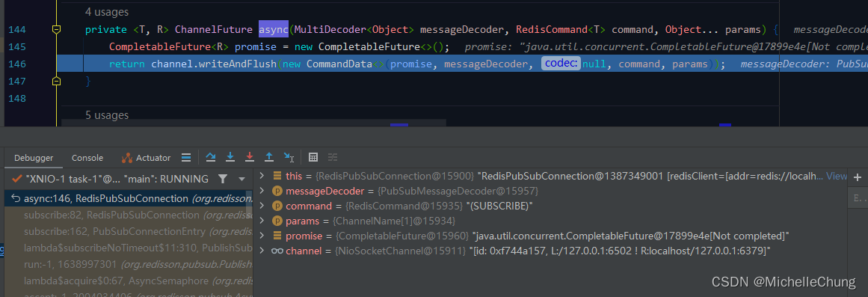Image resolution: width=868 pixels, height=297 pixels.
Task: Expand the messageDecoder variable node
Action: tap(262, 192)
